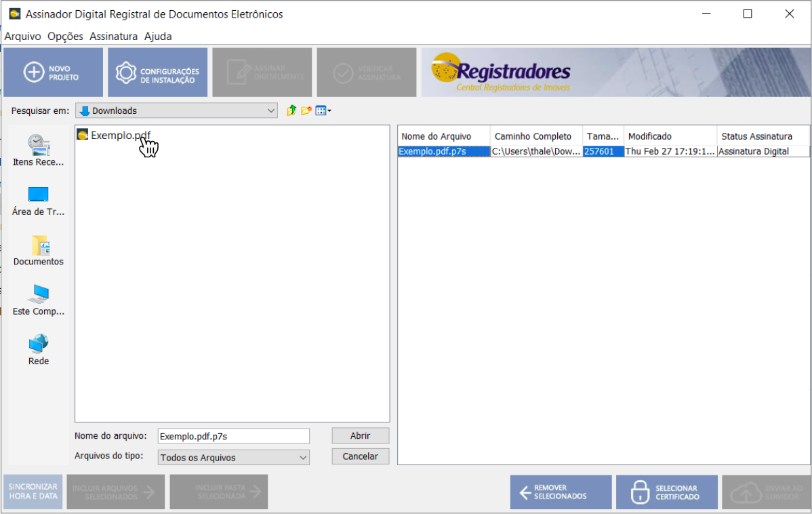Open the Arquivo menu
Viewport: 812px width, 514px height.
coord(22,37)
